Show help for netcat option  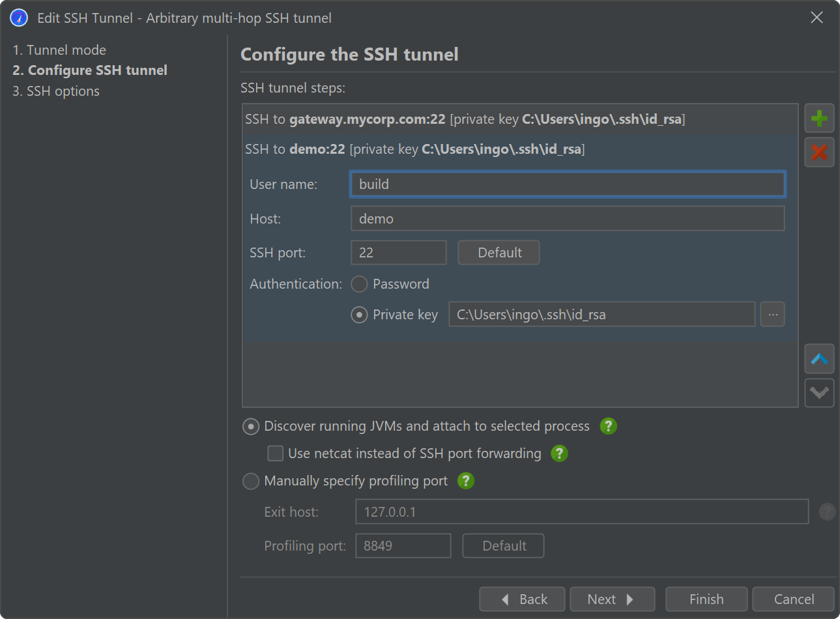point(559,453)
